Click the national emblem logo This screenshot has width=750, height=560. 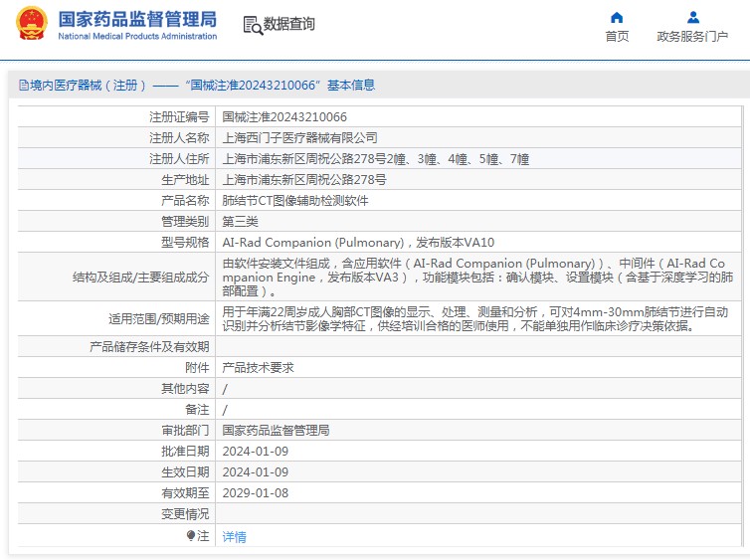[30, 25]
